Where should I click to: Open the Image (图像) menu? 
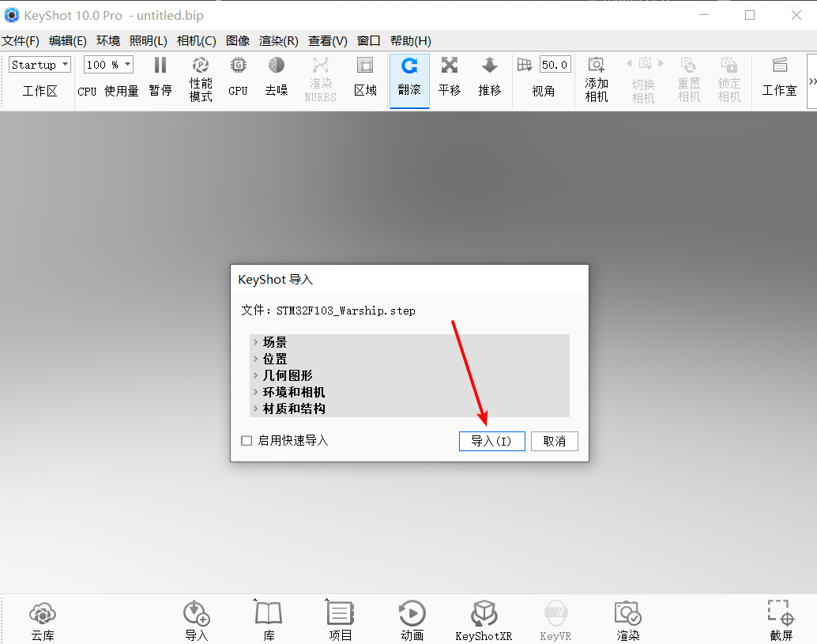pyautogui.click(x=238, y=40)
